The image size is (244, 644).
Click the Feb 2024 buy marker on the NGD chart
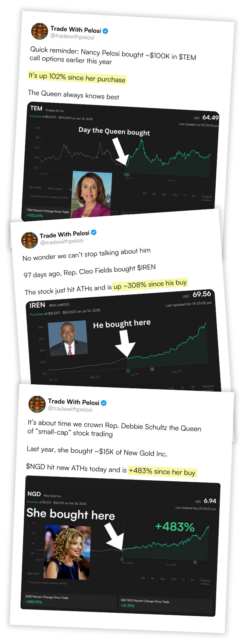(122, 559)
